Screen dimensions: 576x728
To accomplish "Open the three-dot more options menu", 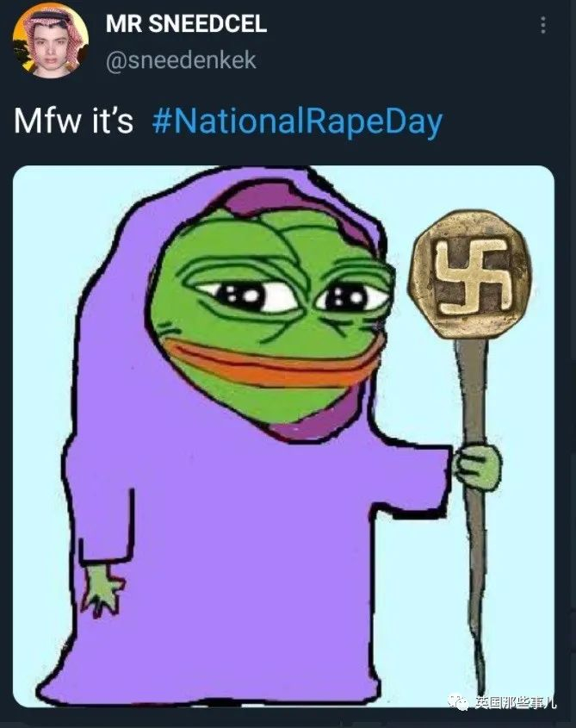I will coord(543,26).
